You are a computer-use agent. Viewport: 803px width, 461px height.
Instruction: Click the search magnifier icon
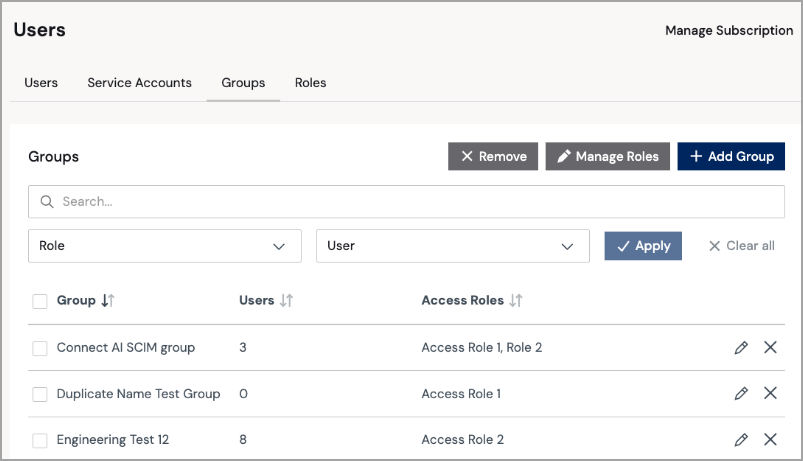click(x=47, y=201)
